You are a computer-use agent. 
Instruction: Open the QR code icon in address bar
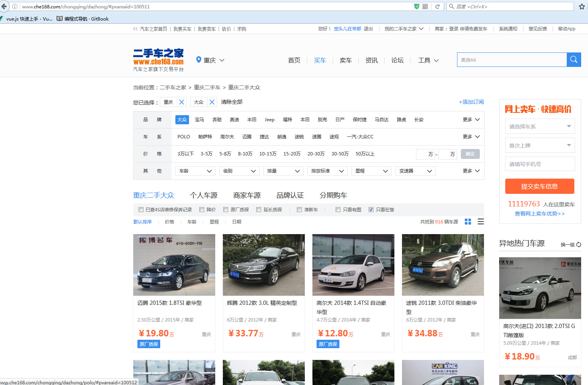[x=425, y=6]
